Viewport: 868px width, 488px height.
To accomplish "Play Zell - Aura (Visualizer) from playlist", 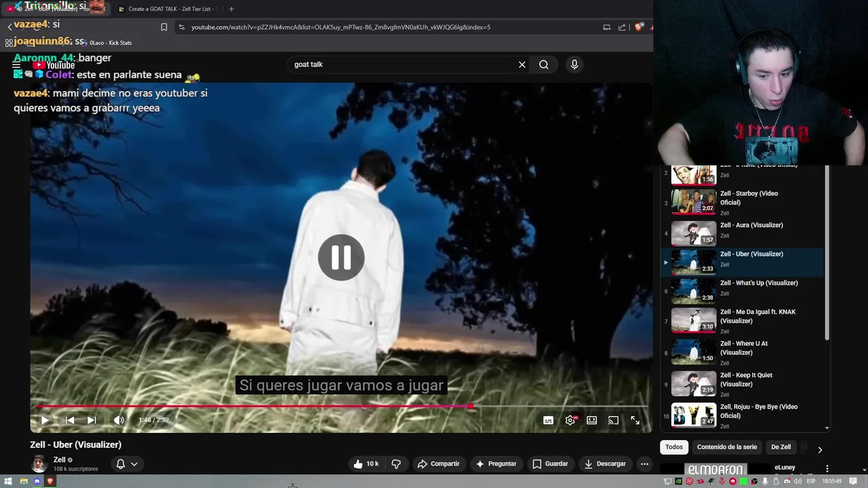I will (x=743, y=233).
